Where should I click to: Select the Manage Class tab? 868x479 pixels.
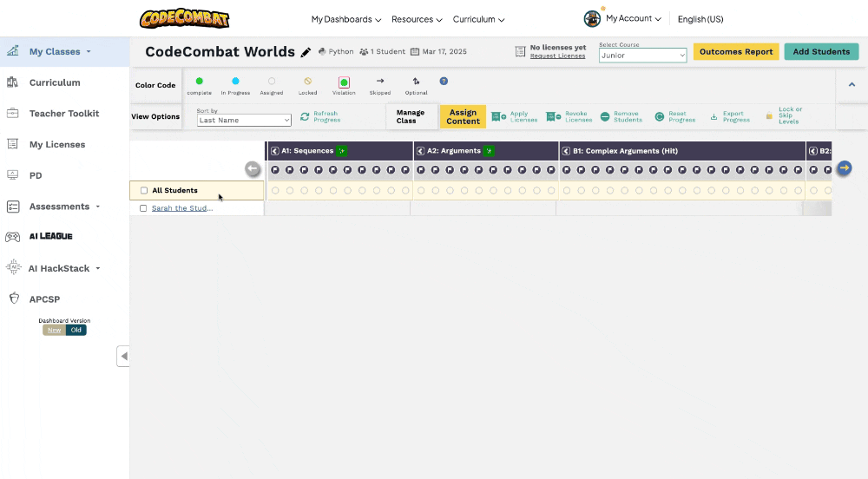(x=411, y=116)
